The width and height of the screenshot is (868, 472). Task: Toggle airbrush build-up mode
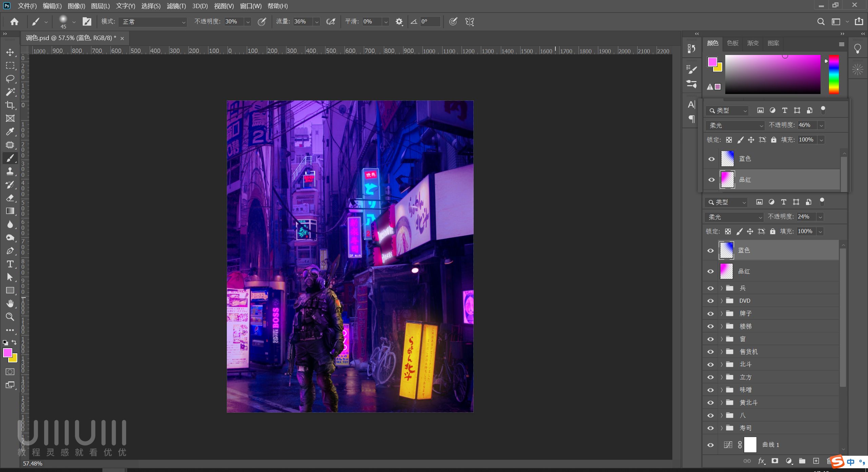coord(331,22)
